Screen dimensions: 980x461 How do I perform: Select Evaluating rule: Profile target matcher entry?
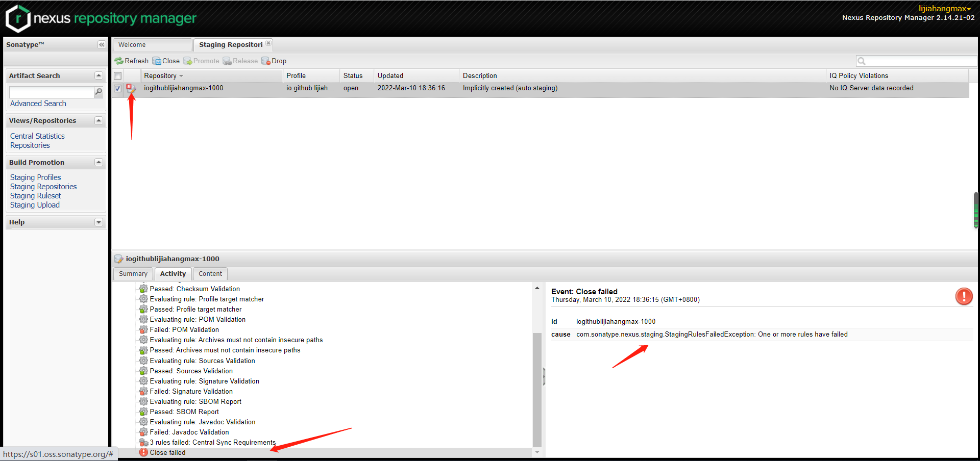pyautogui.click(x=207, y=299)
